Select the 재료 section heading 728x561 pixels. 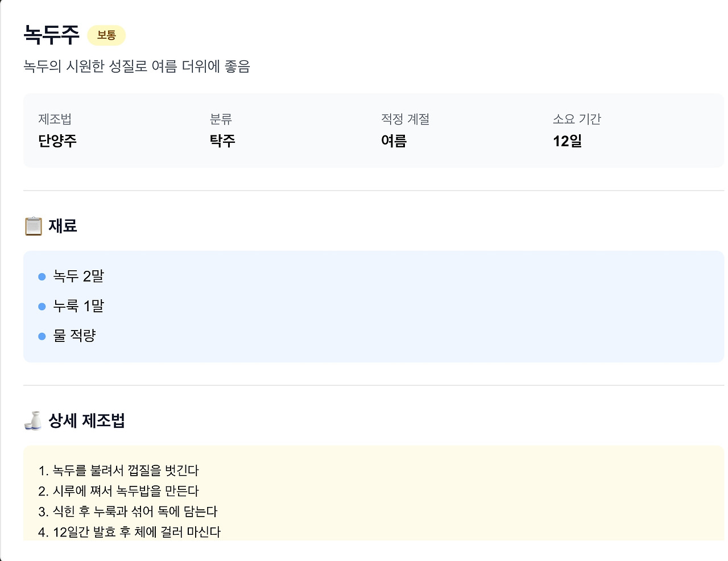pyautogui.click(x=63, y=226)
